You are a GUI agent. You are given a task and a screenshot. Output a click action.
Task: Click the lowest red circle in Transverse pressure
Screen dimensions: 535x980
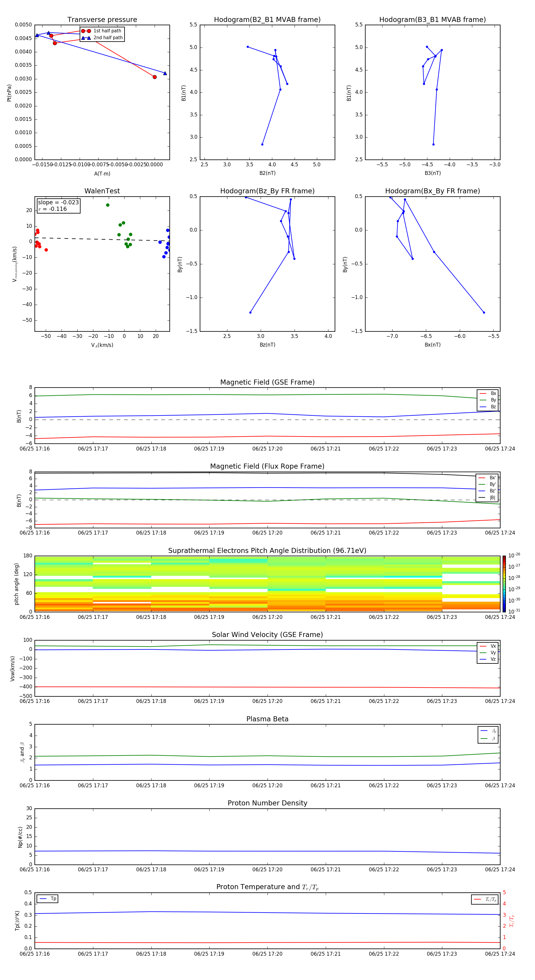coord(155,77)
